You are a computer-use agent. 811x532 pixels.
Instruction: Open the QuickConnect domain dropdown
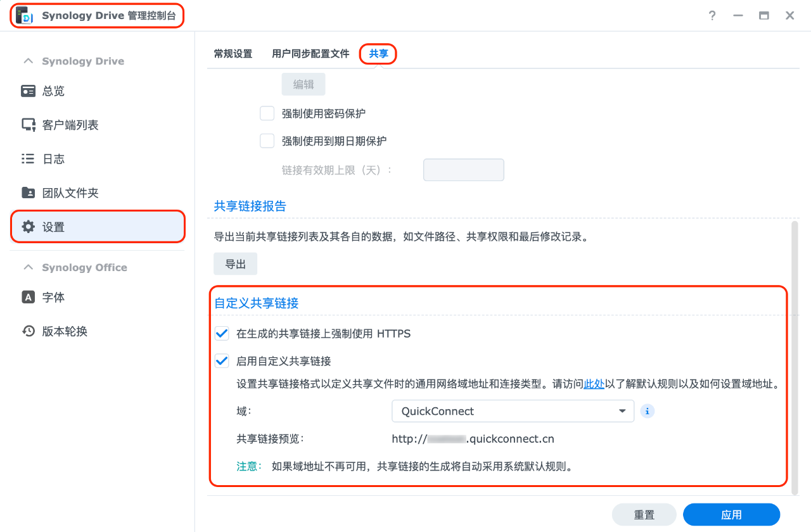point(513,411)
